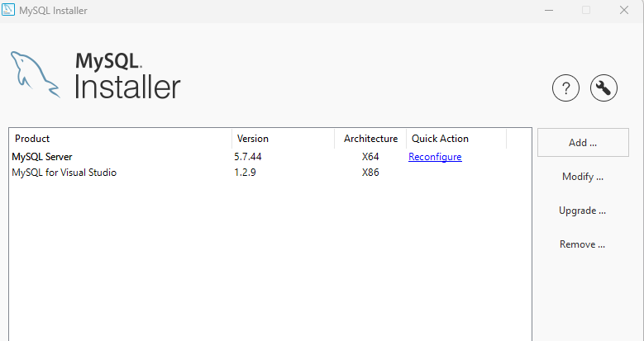Click the X86 architecture cell
Image resolution: width=644 pixels, height=341 pixels.
pyautogui.click(x=370, y=173)
